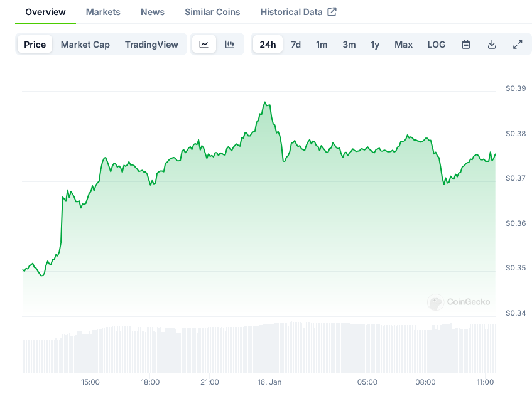Switch to candlestick chart icon
Image resolution: width=532 pixels, height=396 pixels.
[230, 45]
